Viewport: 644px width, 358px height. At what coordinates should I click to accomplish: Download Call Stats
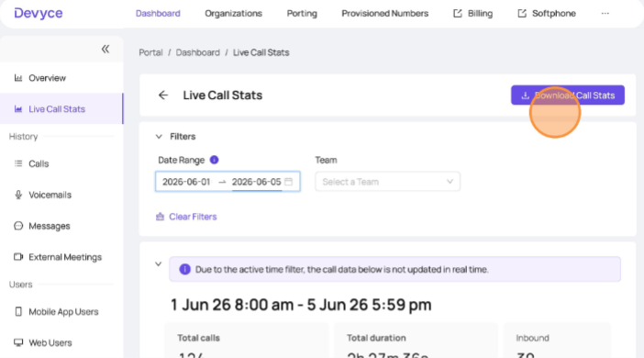[568, 95]
